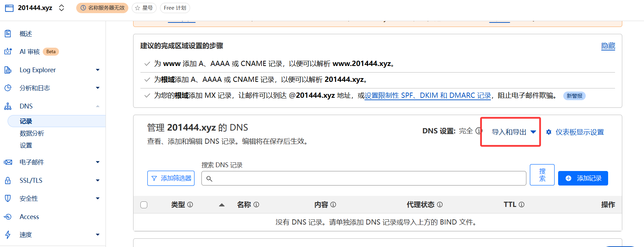Star the domain with the 星号 button
Image resolution: width=644 pixels, height=247 pixels.
tap(144, 8)
